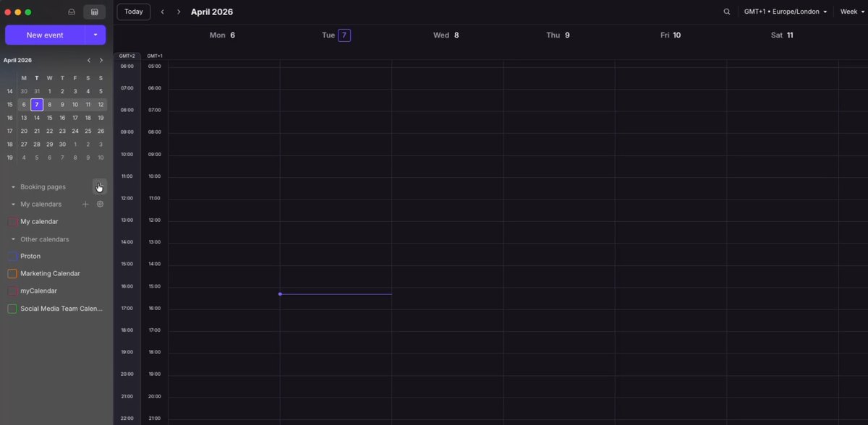This screenshot has width=868, height=425.
Task: Click the Marketing Calendar label
Action: point(50,273)
